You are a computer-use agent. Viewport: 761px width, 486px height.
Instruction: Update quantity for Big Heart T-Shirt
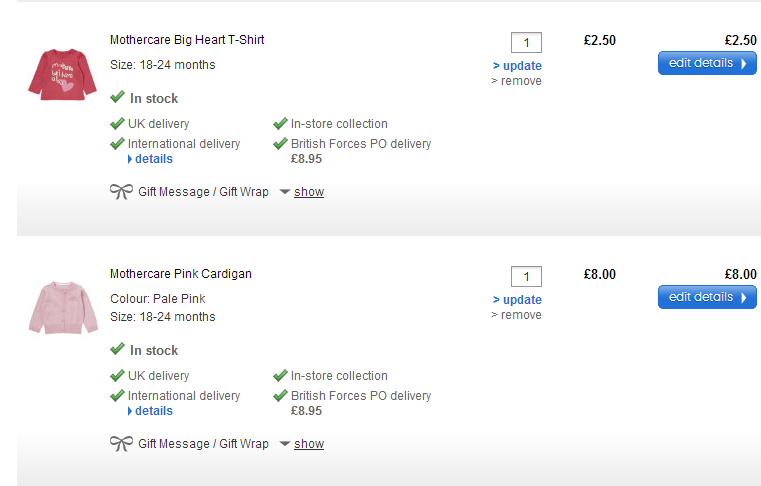(517, 66)
